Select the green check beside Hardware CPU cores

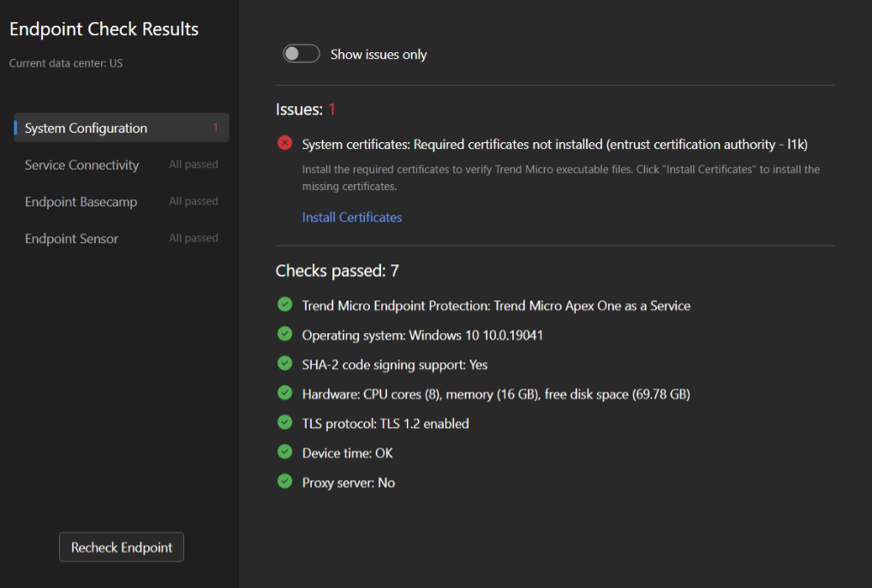(x=284, y=393)
